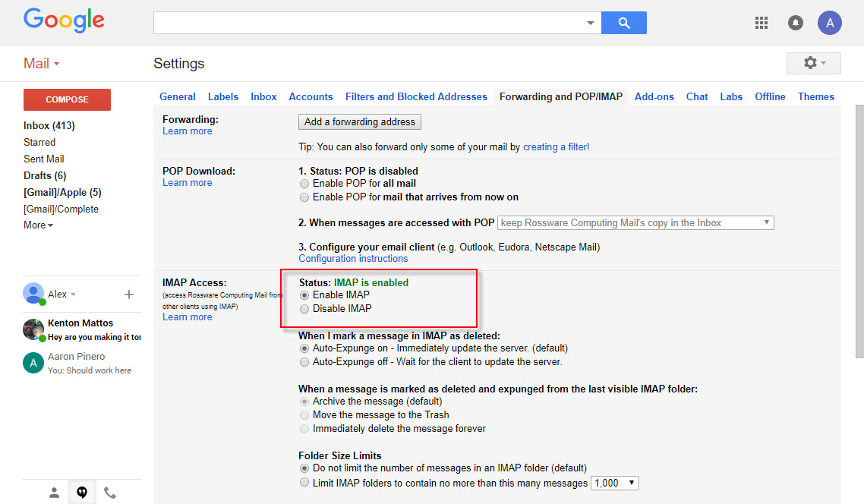Click Add a forwarding address button
Image resolution: width=864 pixels, height=504 pixels.
359,122
